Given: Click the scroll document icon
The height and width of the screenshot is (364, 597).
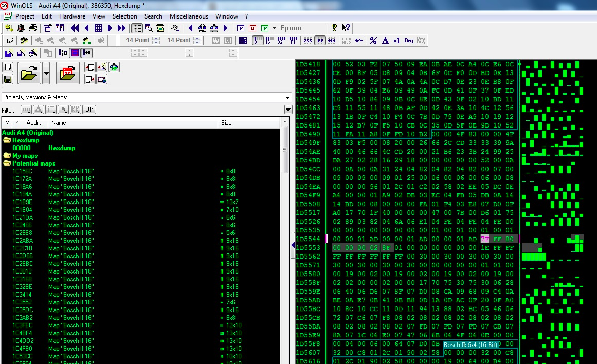Looking at the screenshot, I should pos(160,28).
